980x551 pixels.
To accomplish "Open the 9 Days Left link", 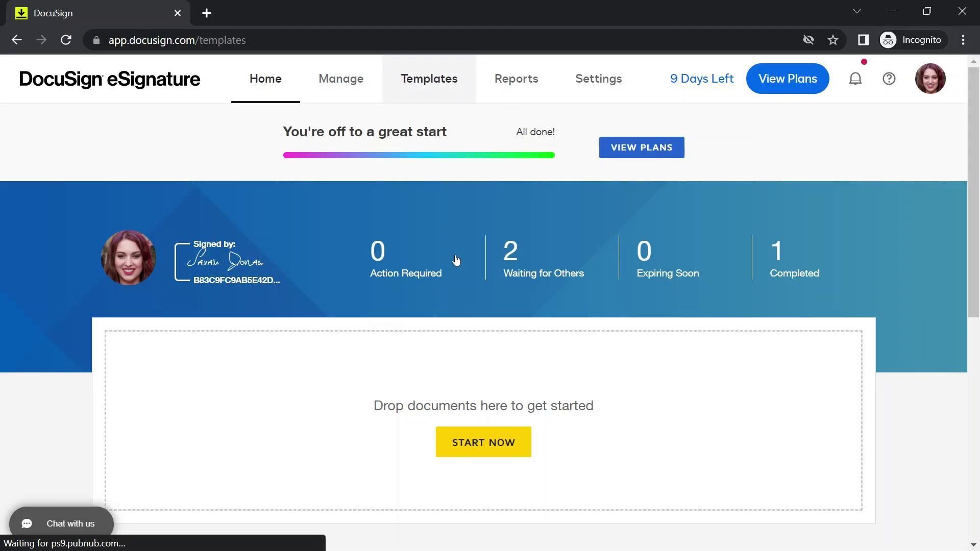I will [702, 79].
